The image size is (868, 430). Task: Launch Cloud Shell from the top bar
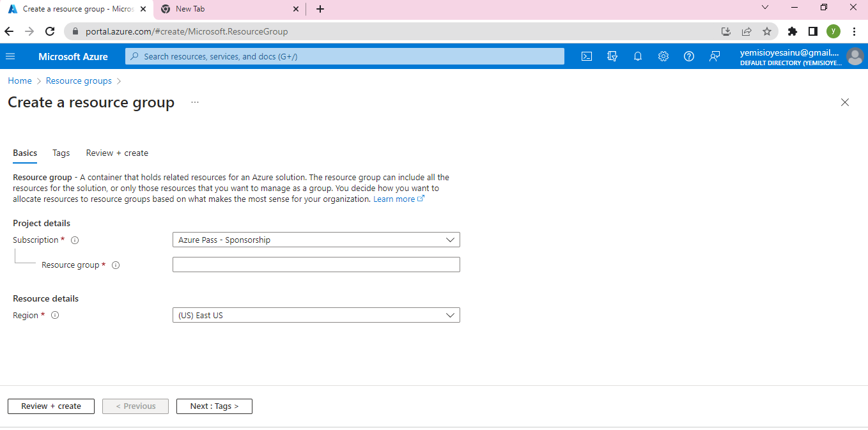[x=587, y=56]
